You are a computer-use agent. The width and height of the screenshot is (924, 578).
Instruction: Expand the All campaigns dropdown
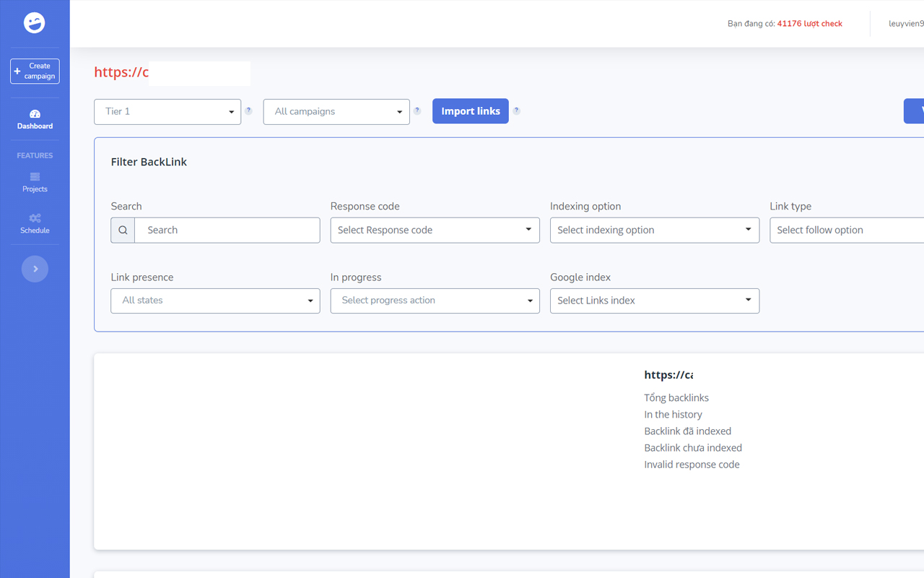pos(336,111)
